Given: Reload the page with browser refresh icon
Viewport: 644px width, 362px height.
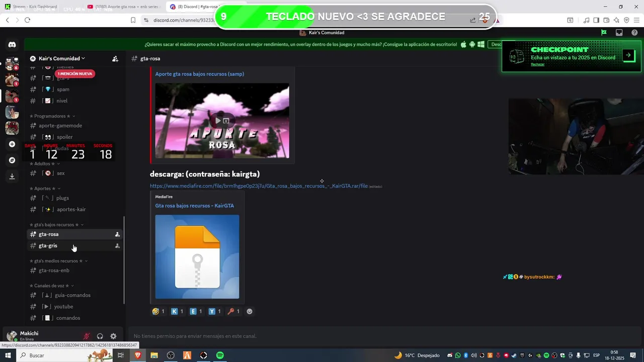Looking at the screenshot, I should point(27,20).
